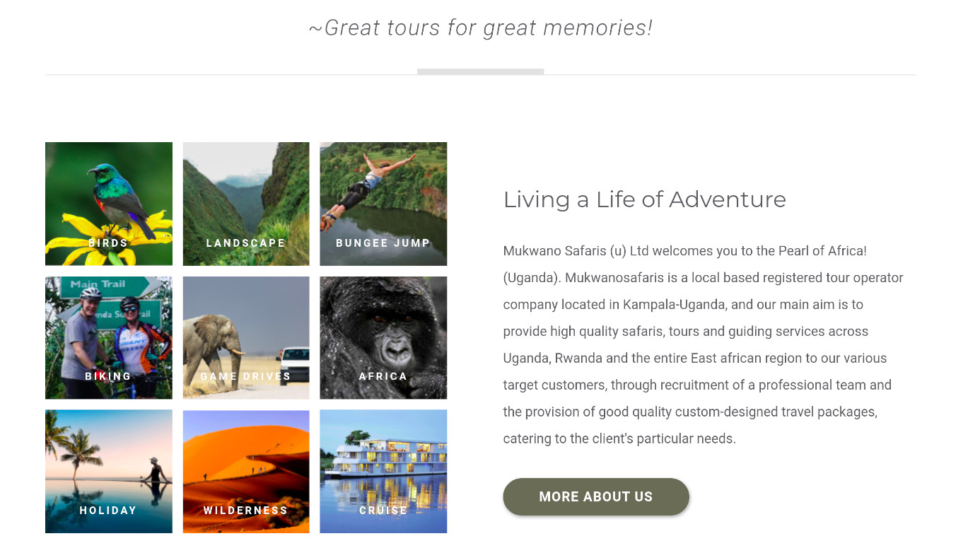Click the LANDSCAPE caption label
This screenshot has height=553, width=980.
click(245, 243)
